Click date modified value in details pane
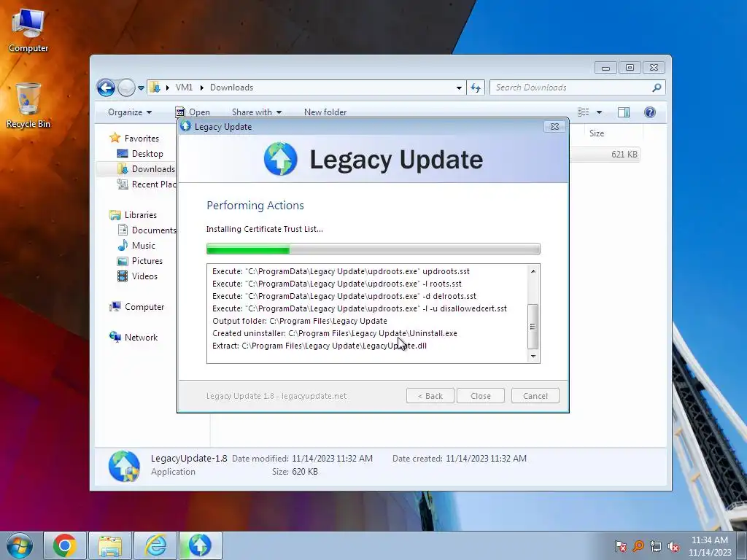This screenshot has height=560, width=747. click(332, 459)
